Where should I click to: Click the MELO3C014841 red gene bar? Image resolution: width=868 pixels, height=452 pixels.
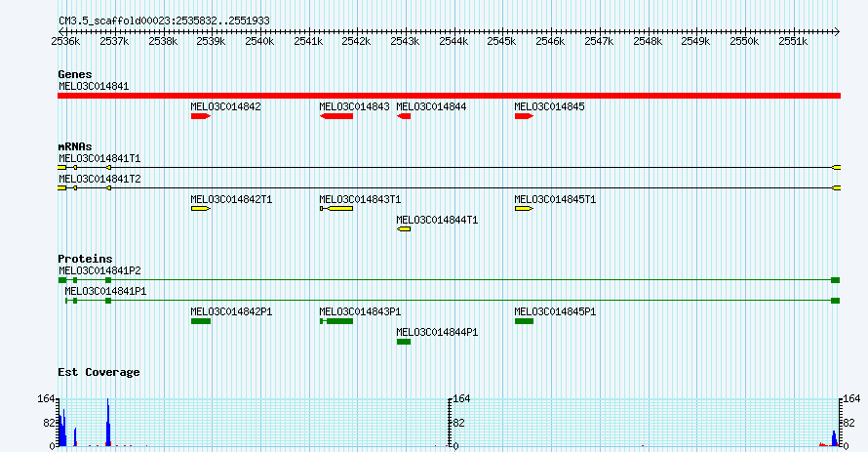click(x=449, y=96)
